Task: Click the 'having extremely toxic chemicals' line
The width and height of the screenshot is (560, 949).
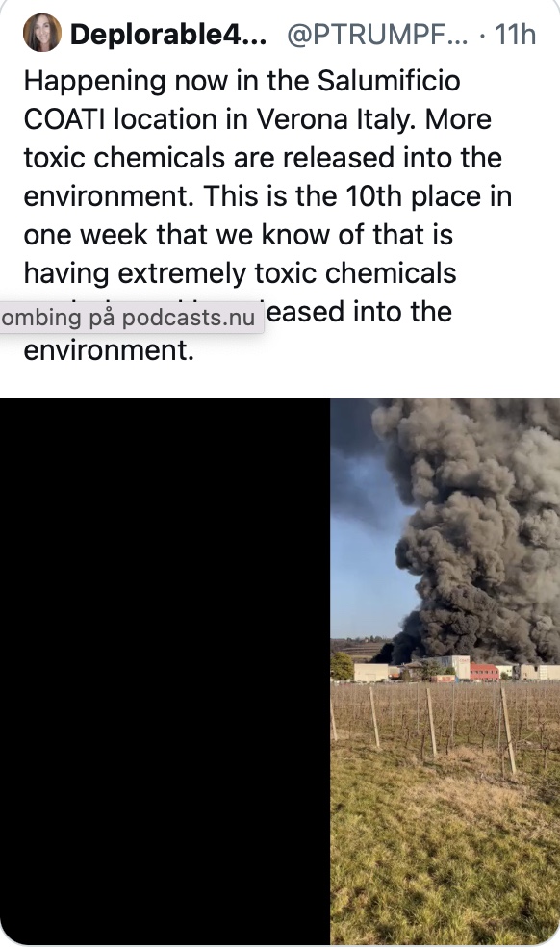Action: 241,273
